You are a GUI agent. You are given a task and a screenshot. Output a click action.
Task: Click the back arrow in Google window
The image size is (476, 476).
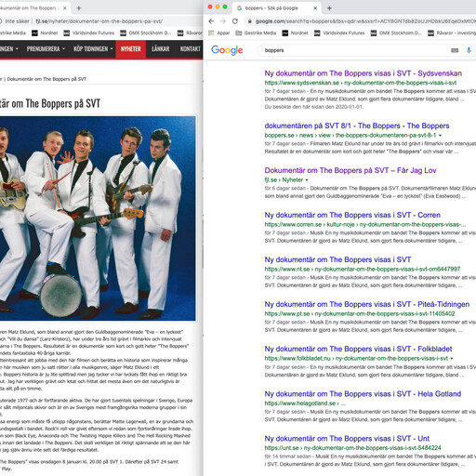tap(211, 21)
